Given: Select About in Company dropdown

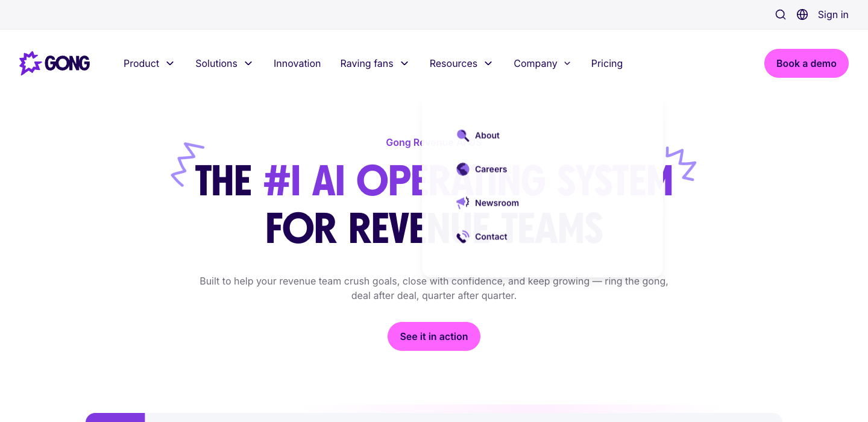Looking at the screenshot, I should pos(487,136).
